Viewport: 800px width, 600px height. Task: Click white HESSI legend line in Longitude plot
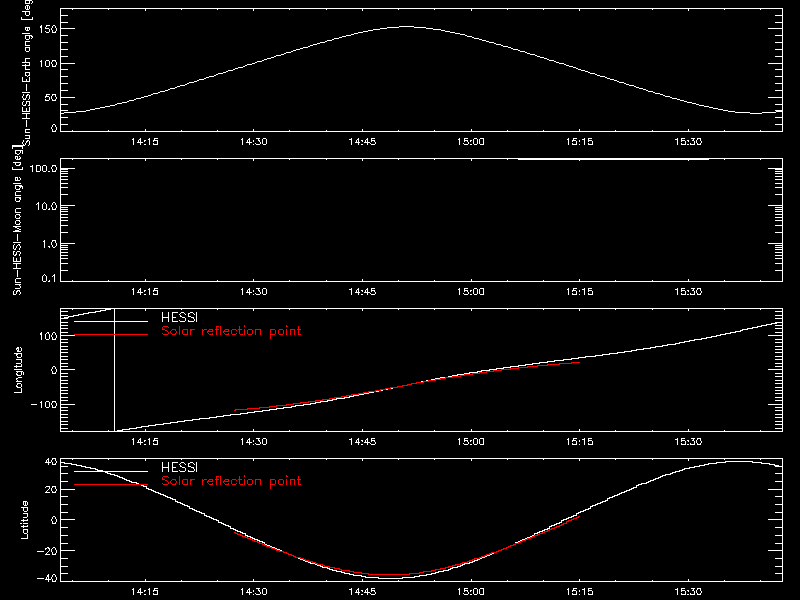pos(111,321)
